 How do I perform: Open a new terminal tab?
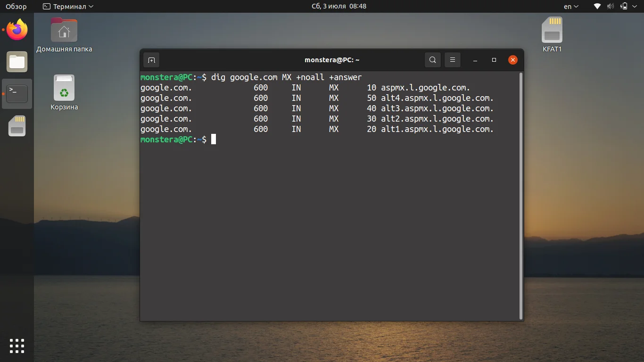(151, 60)
